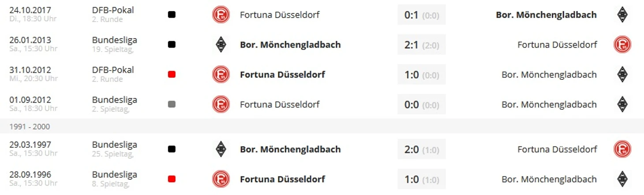
Task: Click Fortuna Düsseldorf crest in 24.10.2017 row
Action: 221,15
